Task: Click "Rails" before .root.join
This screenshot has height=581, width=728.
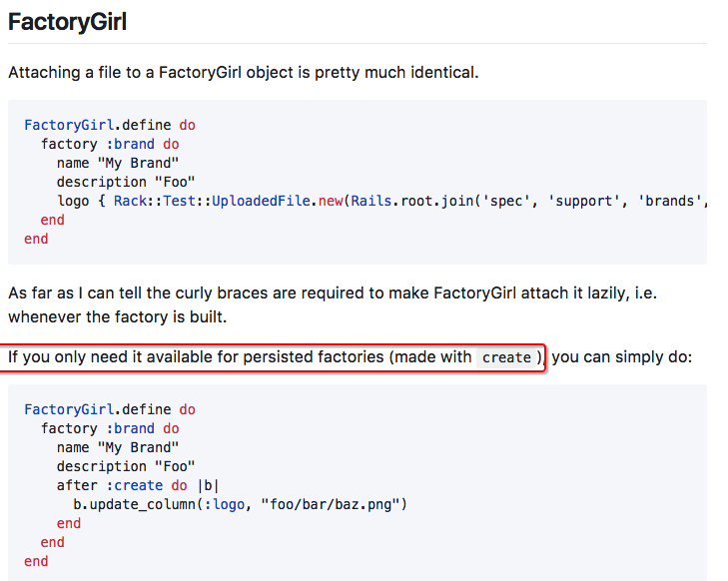Action: 370,201
